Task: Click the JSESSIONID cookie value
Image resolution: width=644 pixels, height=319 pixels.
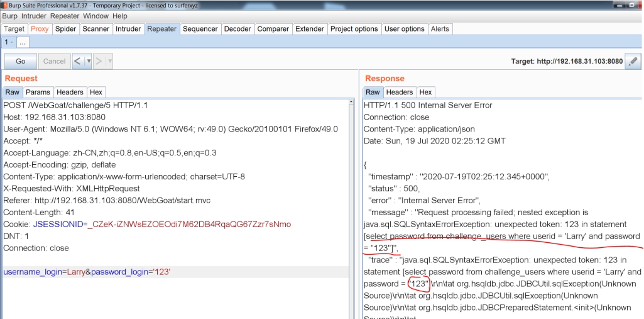Action: (189, 225)
